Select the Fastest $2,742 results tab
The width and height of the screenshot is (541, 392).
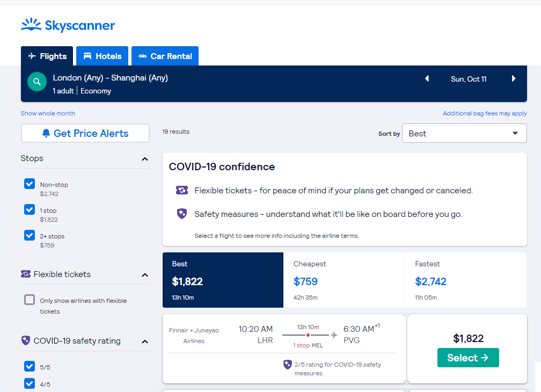(x=465, y=280)
